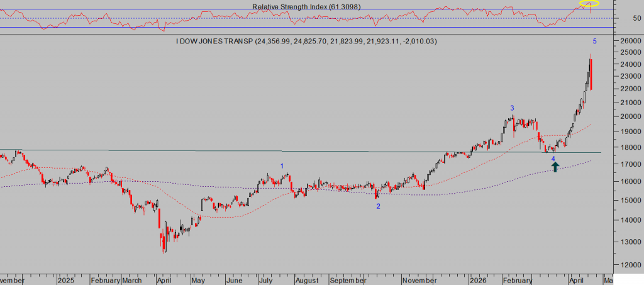Pick the July label on the date axis
This screenshot has height=285, width=644.
[267, 281]
